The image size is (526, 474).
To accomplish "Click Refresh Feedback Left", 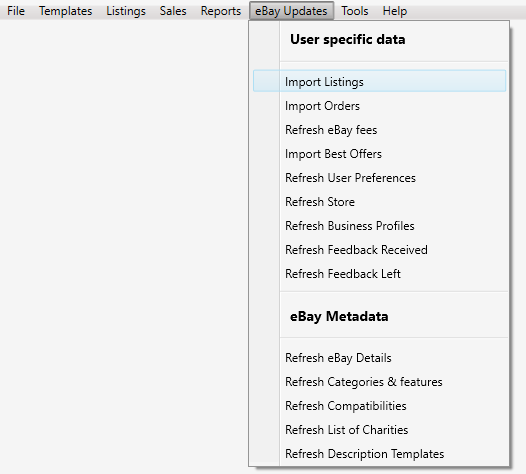I will click(x=379, y=274).
